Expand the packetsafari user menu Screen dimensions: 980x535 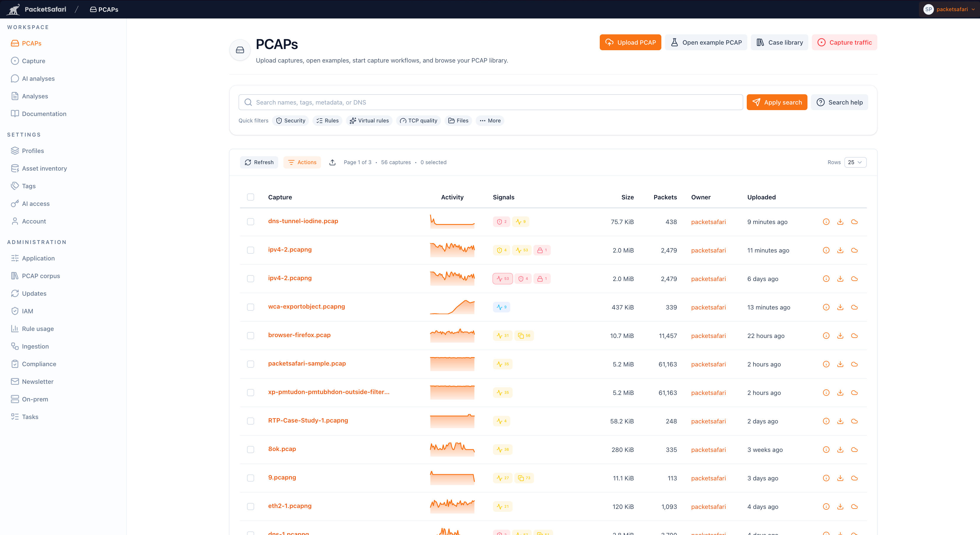pos(949,9)
